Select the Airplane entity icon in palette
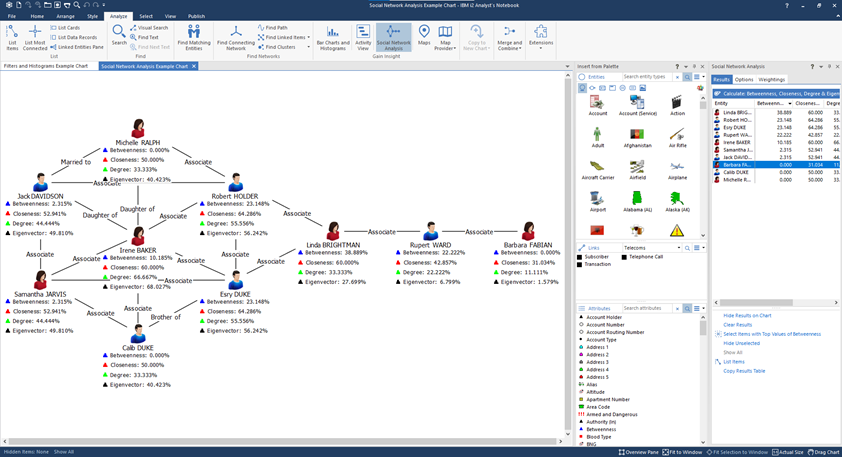The image size is (842, 457). pyautogui.click(x=677, y=170)
